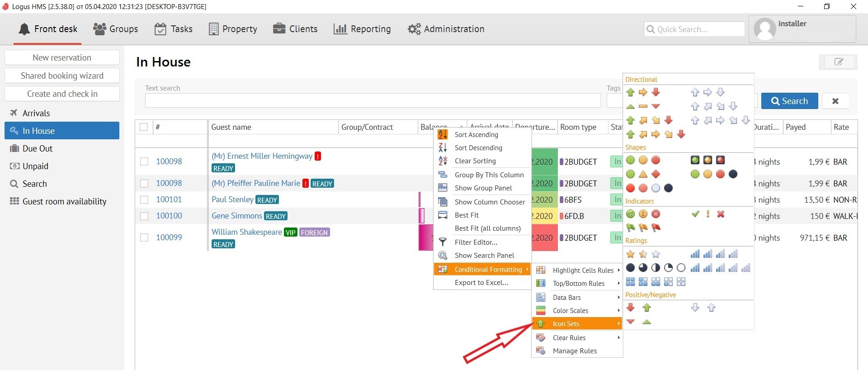This screenshot has width=868, height=370.
Task: Click the edit pencil icon near In House title
Action: tap(838, 62)
